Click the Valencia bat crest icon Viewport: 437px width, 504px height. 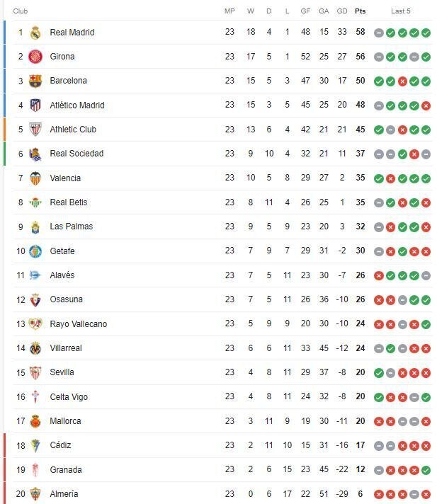35,178
